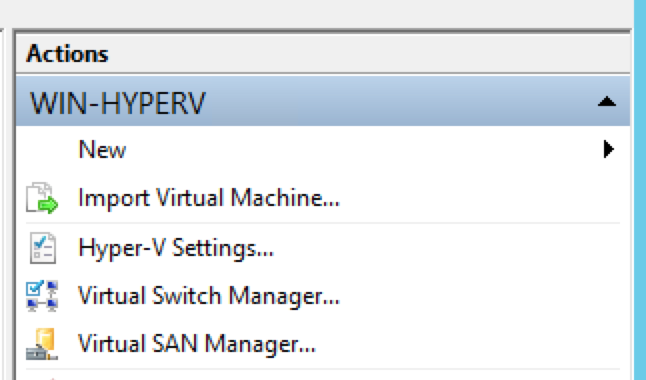The width and height of the screenshot is (646, 380).
Task: Click the Virtual SAN Manager icon
Action: pyautogui.click(x=42, y=344)
